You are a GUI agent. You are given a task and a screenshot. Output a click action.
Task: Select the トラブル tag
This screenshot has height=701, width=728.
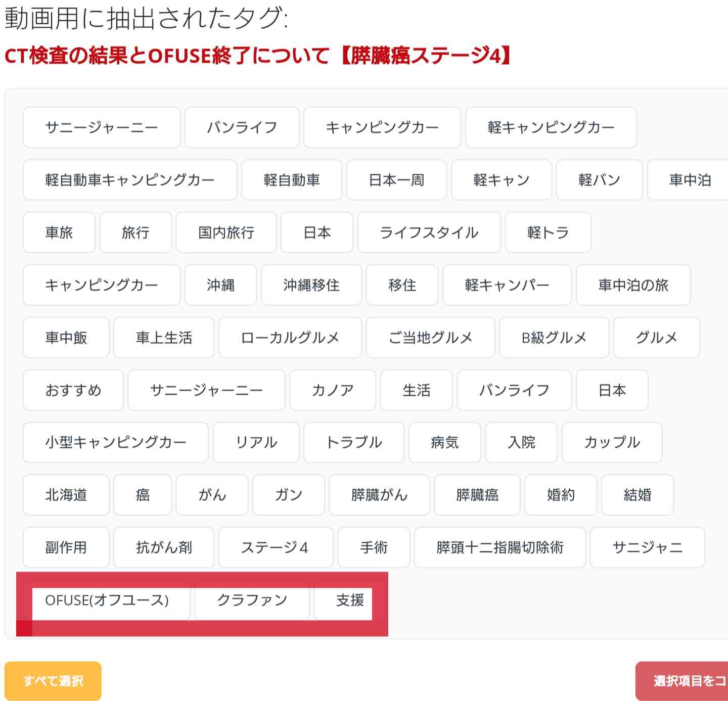[354, 443]
